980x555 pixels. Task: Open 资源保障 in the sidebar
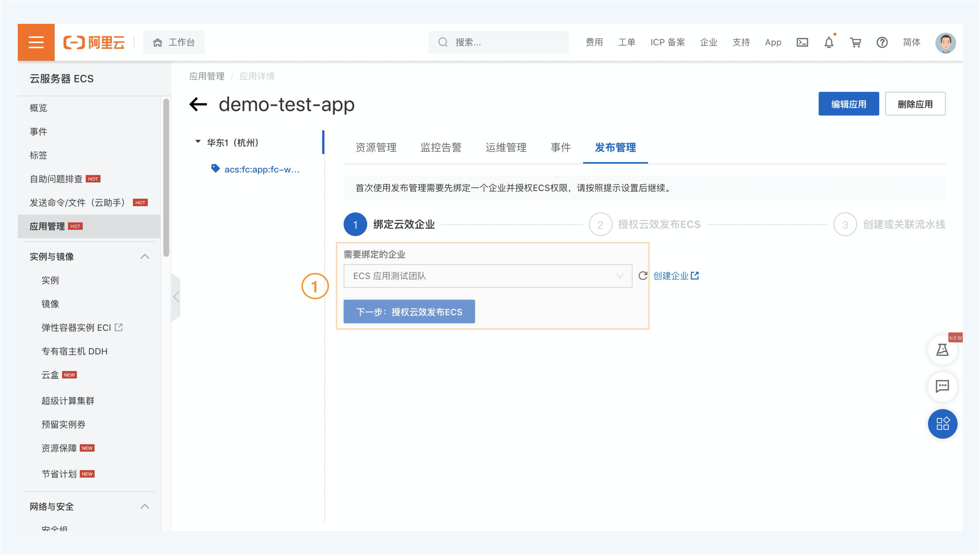(x=59, y=448)
